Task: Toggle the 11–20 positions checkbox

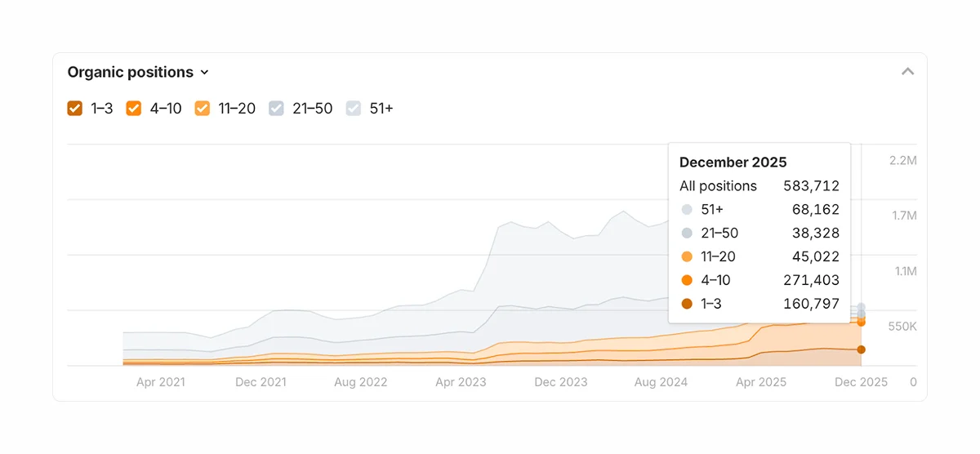Action: 203,108
